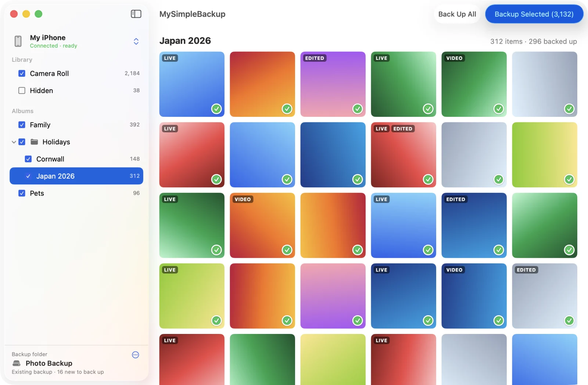The height and width of the screenshot is (385, 588).
Task: Click the MySimpleBackup app title
Action: pos(192,14)
